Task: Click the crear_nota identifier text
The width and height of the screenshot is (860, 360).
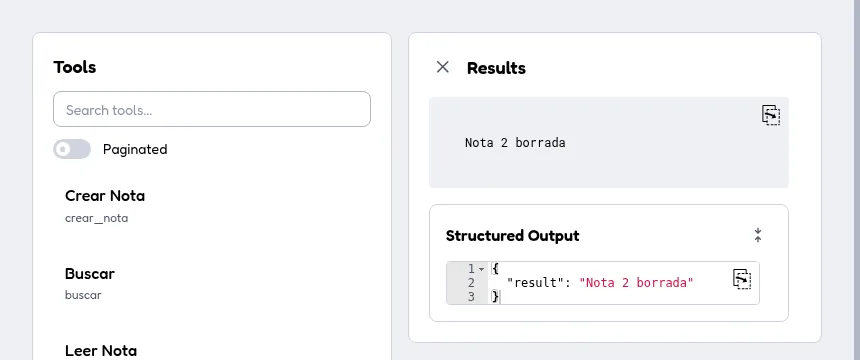Action: tap(97, 218)
